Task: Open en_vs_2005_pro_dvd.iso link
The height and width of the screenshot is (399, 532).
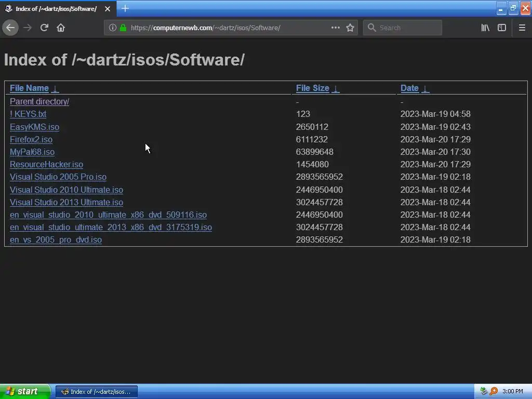Action: [56, 240]
